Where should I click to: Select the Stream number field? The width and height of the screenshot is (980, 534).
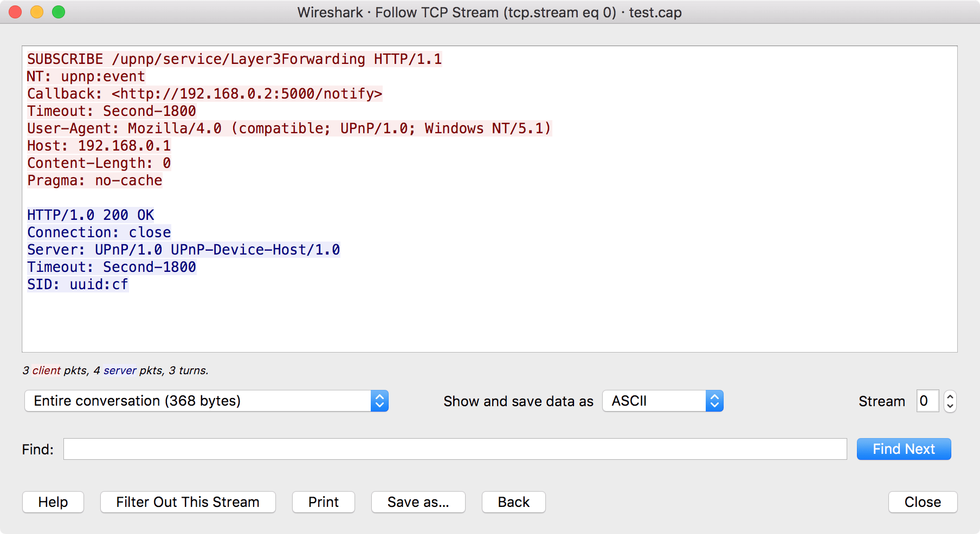pos(927,401)
